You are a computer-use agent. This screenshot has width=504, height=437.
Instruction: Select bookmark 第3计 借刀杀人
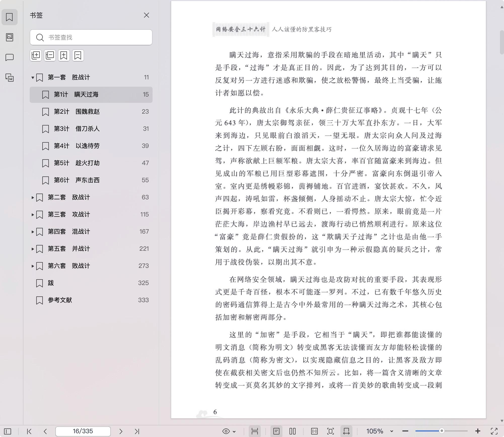[91, 129]
